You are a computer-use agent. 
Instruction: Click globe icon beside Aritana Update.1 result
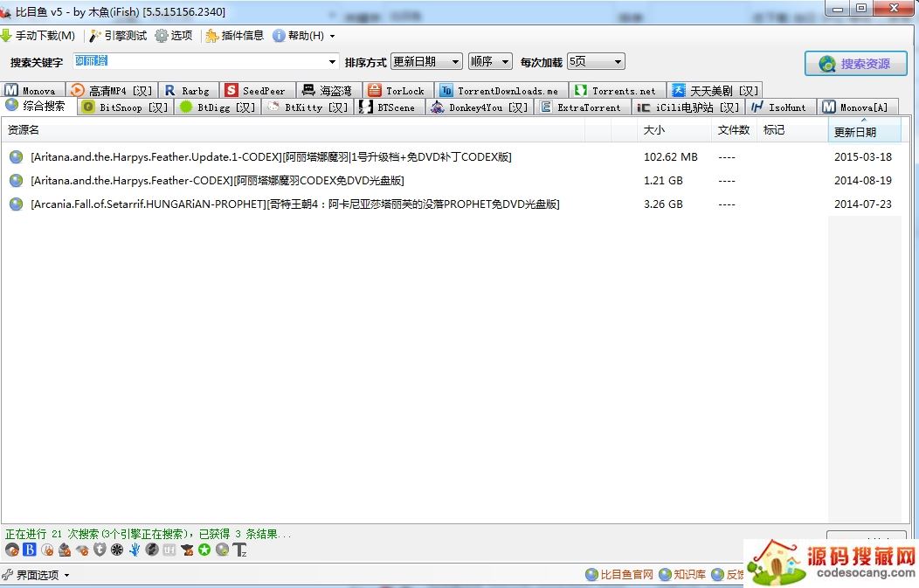(x=17, y=157)
